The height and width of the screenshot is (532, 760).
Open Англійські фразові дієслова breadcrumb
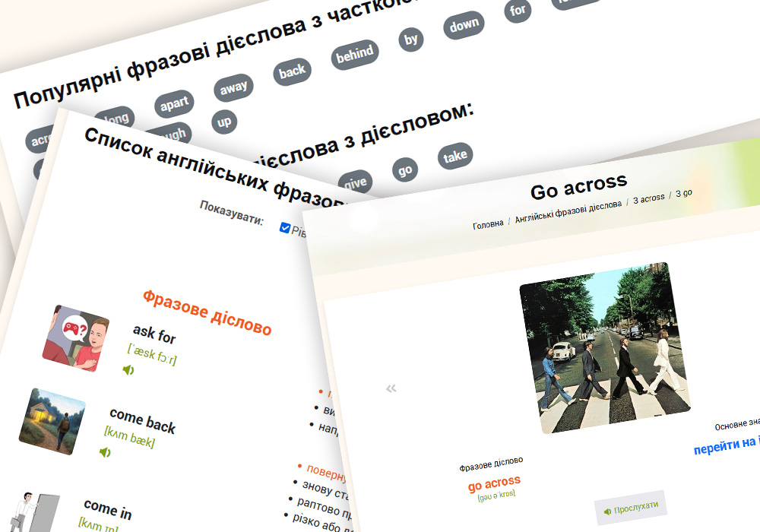pyautogui.click(x=568, y=212)
